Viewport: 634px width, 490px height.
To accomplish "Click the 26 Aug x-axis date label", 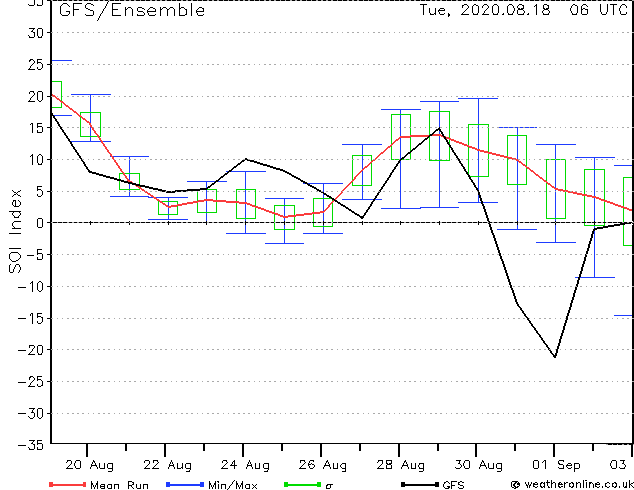I will 323,465.
